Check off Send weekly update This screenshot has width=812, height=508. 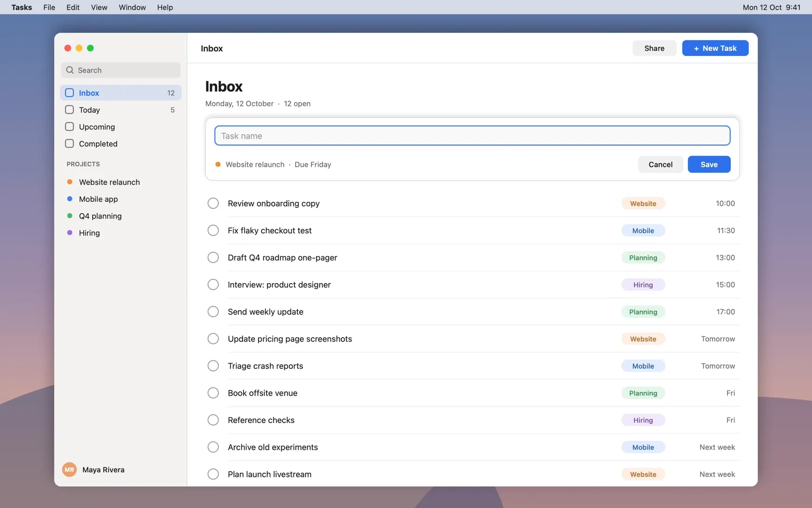(213, 311)
